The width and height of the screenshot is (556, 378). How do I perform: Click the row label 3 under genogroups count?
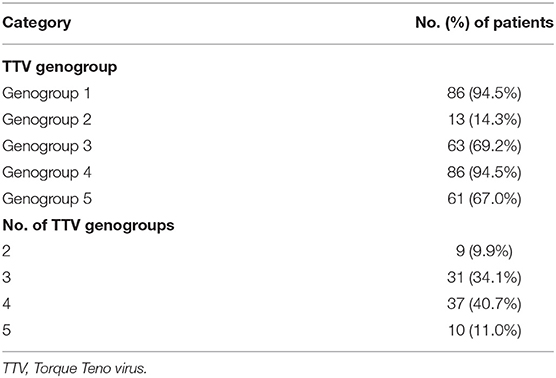coord(6,278)
